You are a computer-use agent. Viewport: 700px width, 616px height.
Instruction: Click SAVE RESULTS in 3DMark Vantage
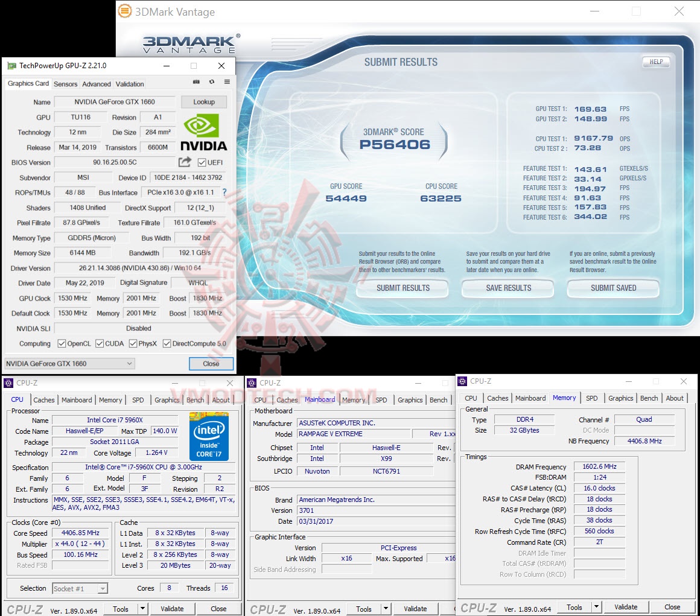pyautogui.click(x=509, y=288)
